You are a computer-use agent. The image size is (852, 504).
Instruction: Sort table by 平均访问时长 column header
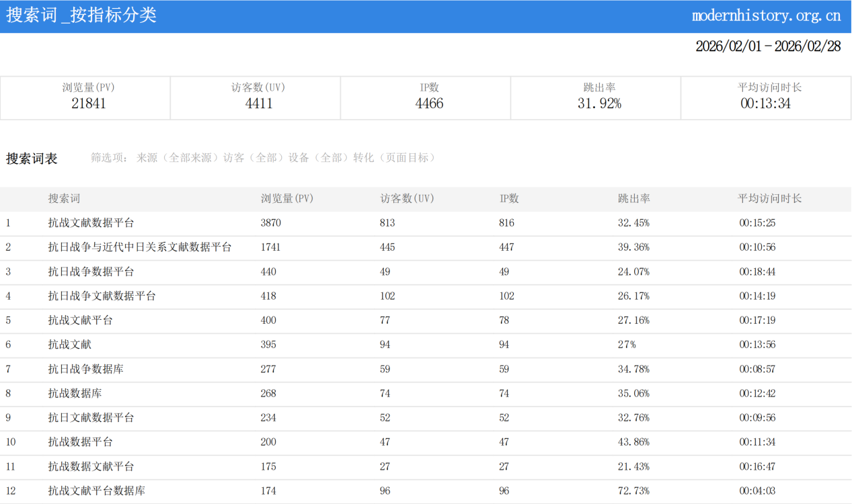(x=769, y=199)
